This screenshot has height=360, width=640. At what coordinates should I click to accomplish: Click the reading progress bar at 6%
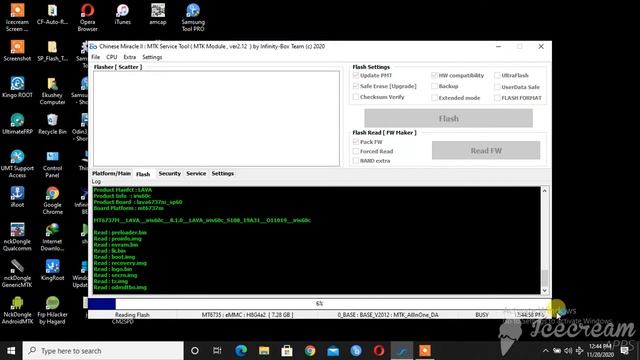point(319,304)
